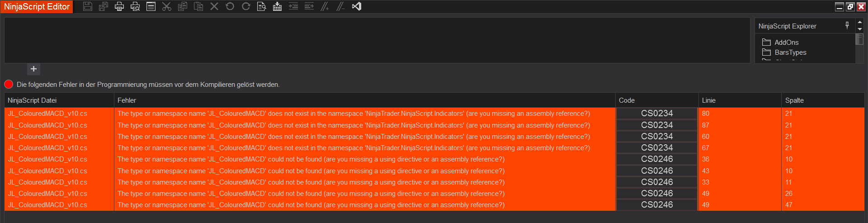The width and height of the screenshot is (868, 223).
Task: Click column value 47 cell
Action: [x=823, y=204]
